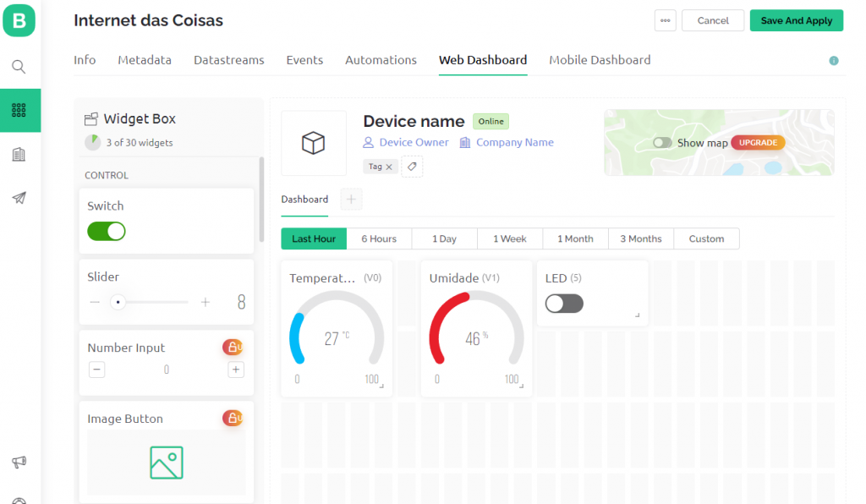Click the Temperature gauge showing 27
866x504 pixels.
tap(337, 329)
